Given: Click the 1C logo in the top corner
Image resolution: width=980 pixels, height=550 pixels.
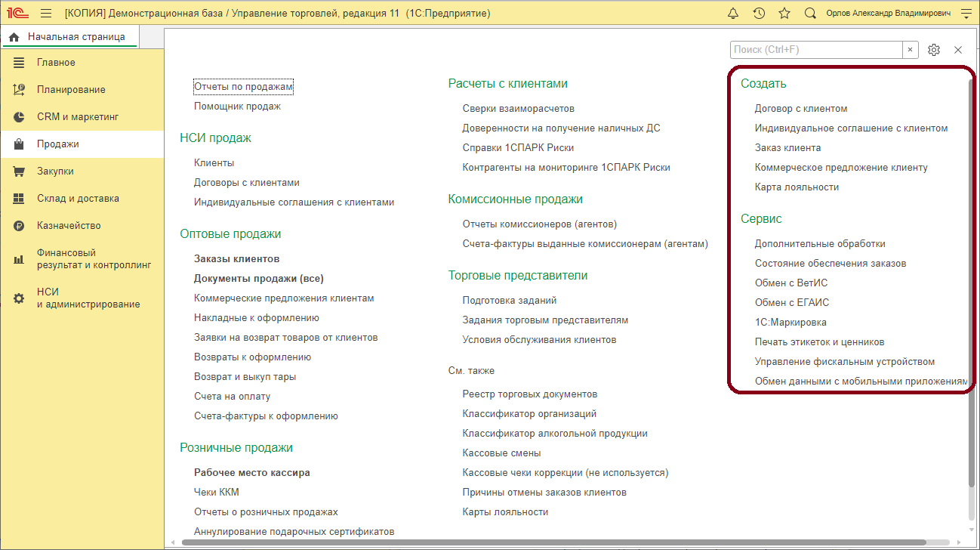Looking at the screenshot, I should pyautogui.click(x=19, y=12).
